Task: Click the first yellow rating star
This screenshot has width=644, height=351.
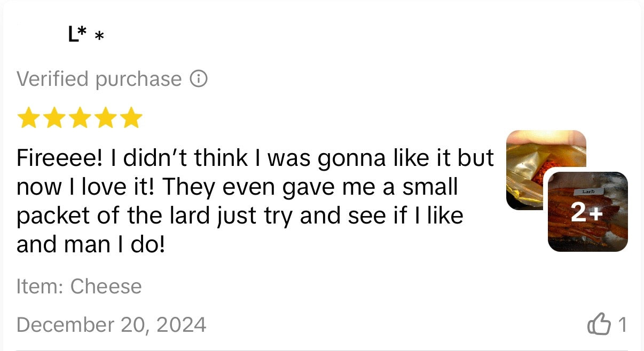Action: click(29, 118)
